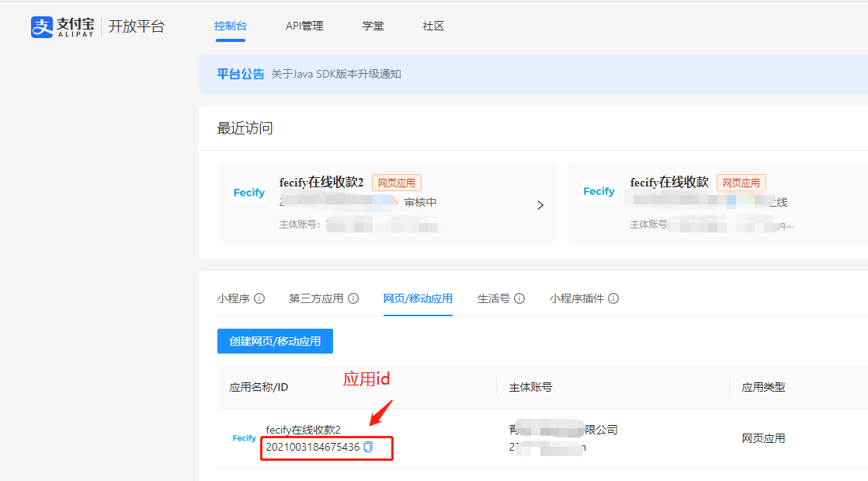Show info tooltip for 生活号 tab
Screen dimensions: 868x481
pos(519,298)
